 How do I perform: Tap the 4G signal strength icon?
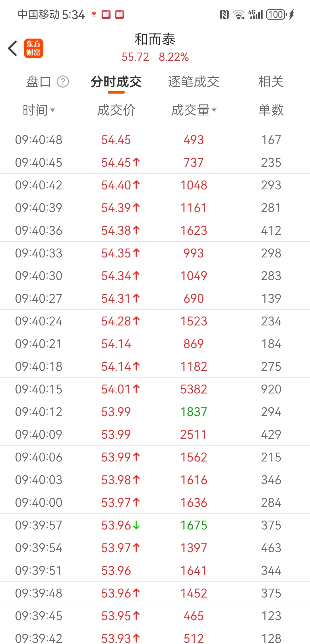(255, 14)
